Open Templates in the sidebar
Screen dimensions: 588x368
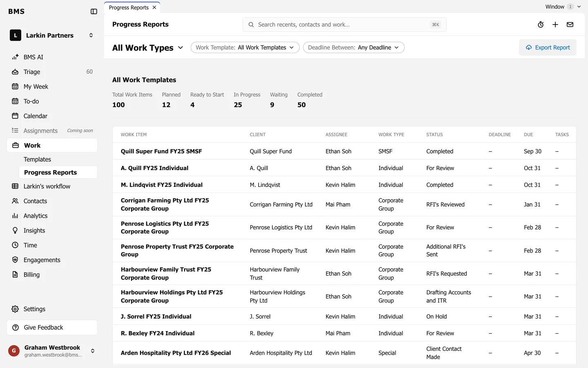[37, 159]
